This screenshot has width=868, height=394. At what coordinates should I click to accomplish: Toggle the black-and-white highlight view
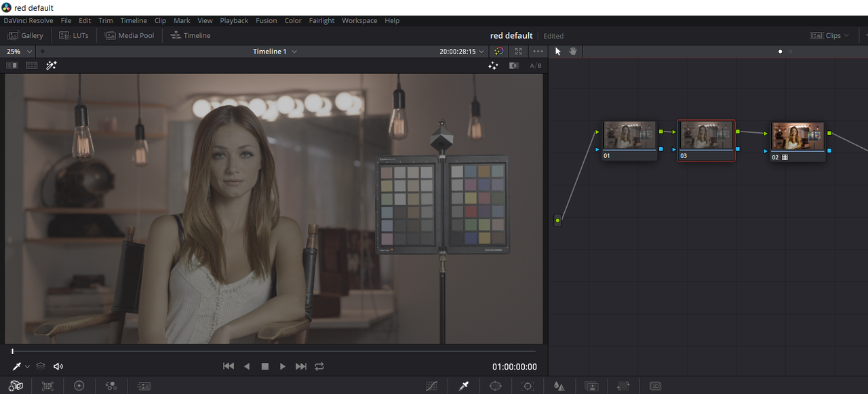tap(514, 66)
